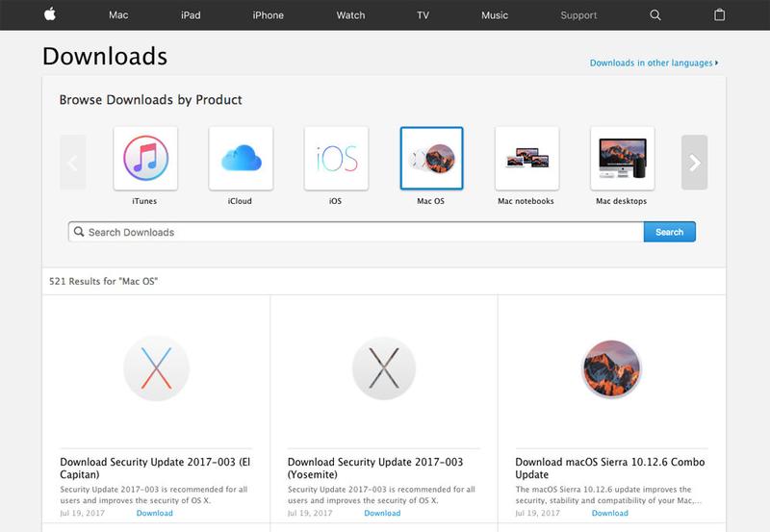Click Yosemite update's Jul 19, 2017 date
770x532 pixels.
310,513
